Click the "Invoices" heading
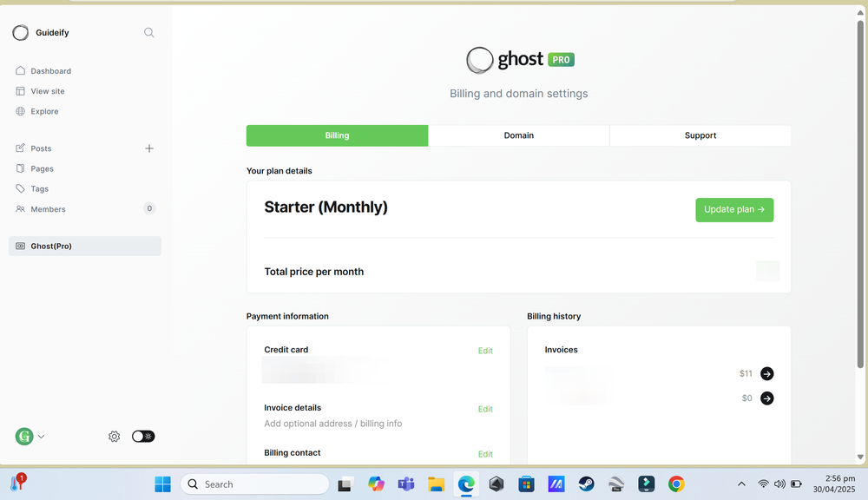868x500 pixels. [x=562, y=350]
